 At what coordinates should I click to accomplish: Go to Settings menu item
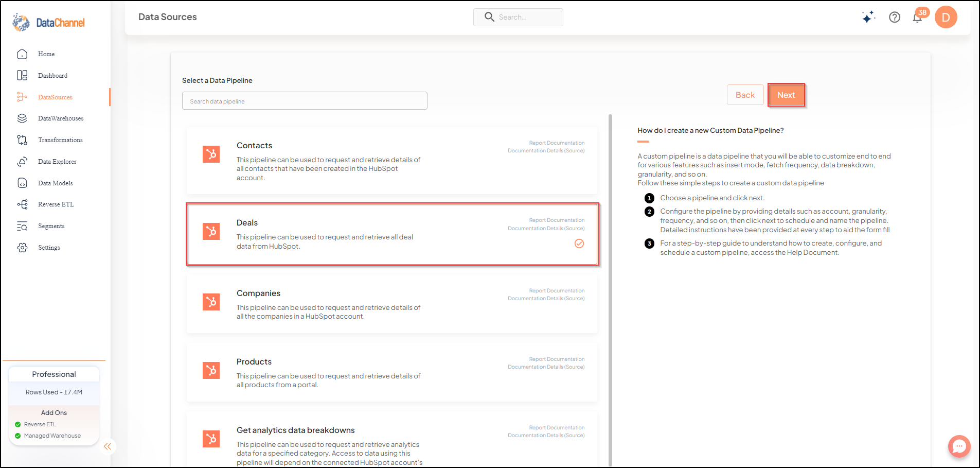49,248
